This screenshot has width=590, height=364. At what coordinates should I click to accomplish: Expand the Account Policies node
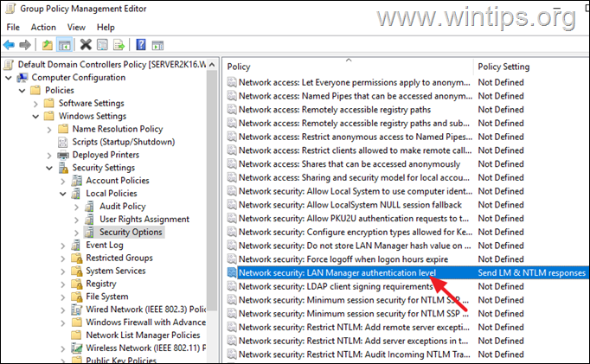[63, 182]
